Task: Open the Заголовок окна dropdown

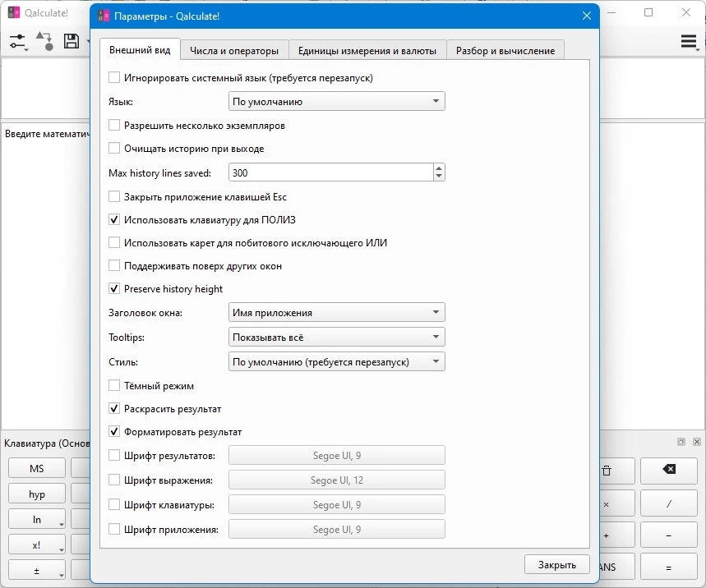Action: click(x=337, y=312)
